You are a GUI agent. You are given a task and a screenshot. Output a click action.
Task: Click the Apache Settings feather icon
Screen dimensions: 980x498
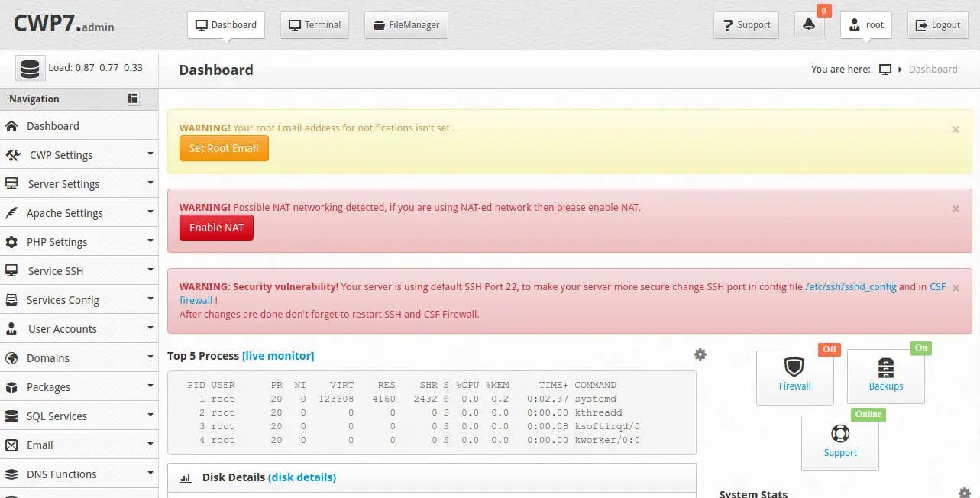pos(11,213)
